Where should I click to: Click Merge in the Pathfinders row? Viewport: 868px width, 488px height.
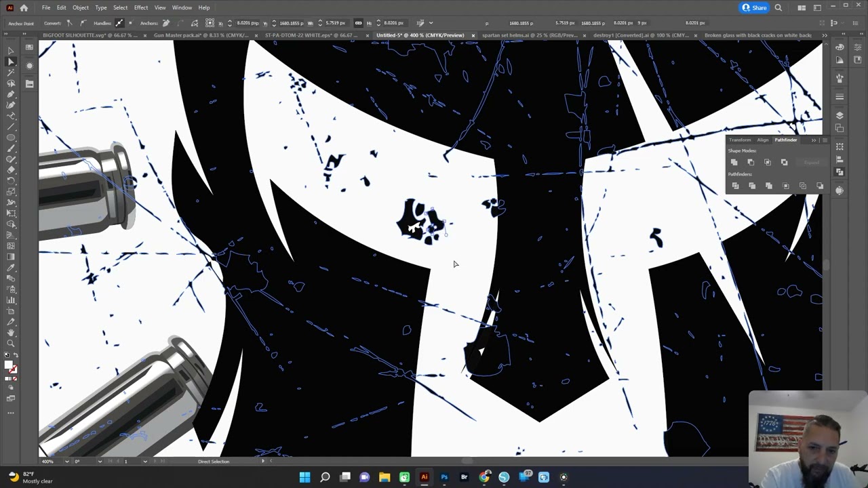[769, 186]
